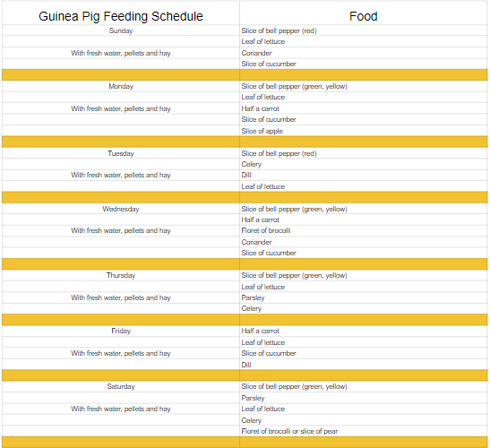Image resolution: width=490 pixels, height=448 pixels.
Task: Click Sunday's Slice of bell pepper (red) cell
Action: 364,30
